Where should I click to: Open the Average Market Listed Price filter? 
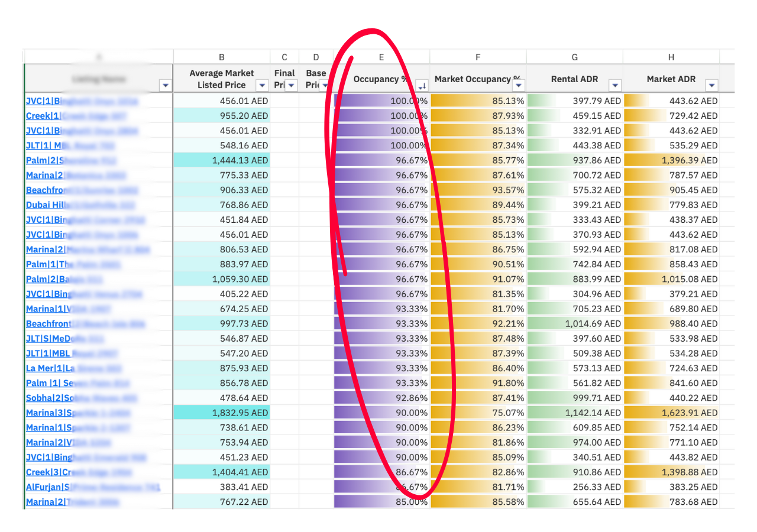pos(263,86)
